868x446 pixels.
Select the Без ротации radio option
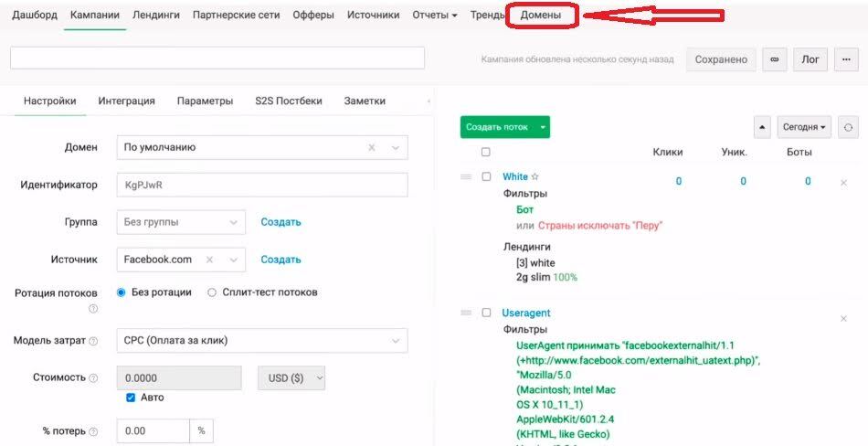coord(122,292)
